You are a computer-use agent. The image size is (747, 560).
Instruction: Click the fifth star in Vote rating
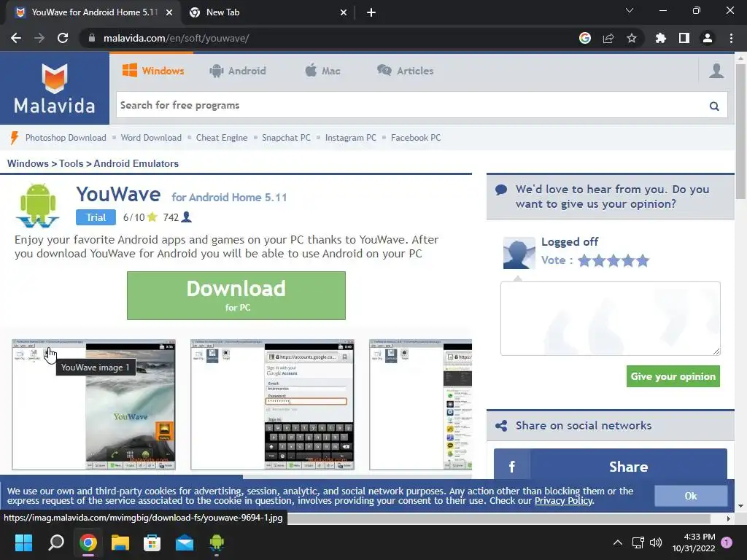pyautogui.click(x=643, y=260)
